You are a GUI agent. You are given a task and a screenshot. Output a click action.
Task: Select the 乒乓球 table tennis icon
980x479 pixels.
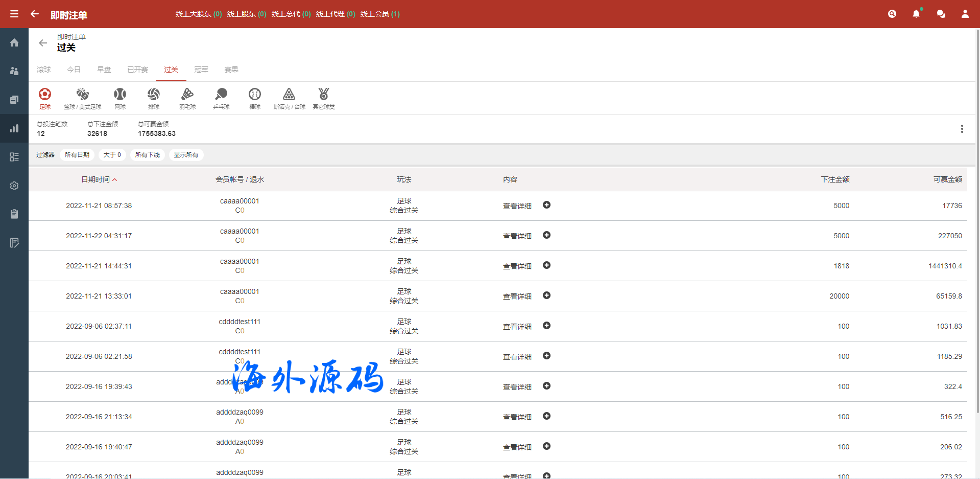pos(221,98)
